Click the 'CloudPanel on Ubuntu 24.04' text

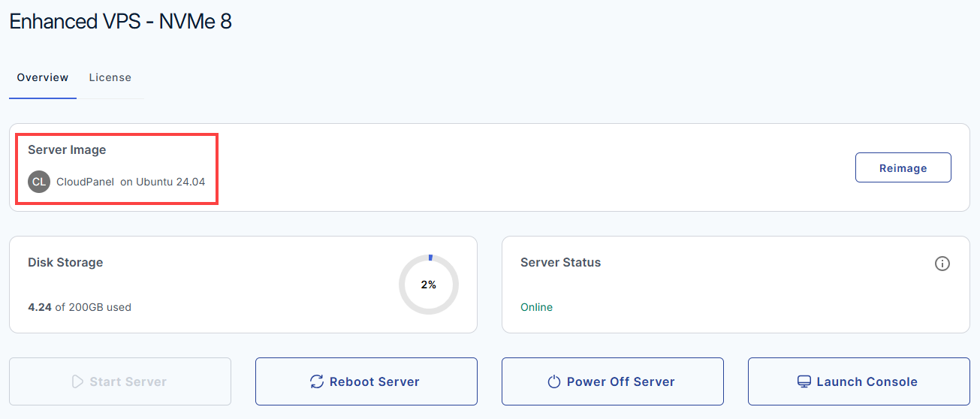[x=131, y=182]
